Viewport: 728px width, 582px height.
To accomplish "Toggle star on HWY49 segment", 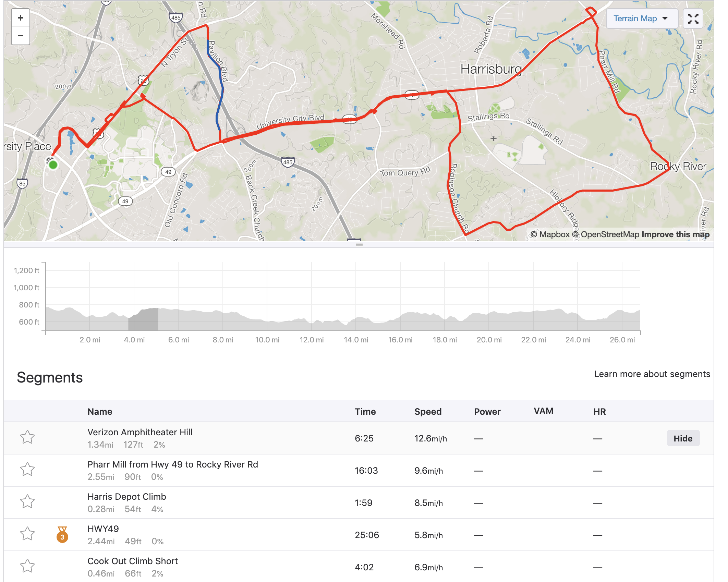I will 27,534.
